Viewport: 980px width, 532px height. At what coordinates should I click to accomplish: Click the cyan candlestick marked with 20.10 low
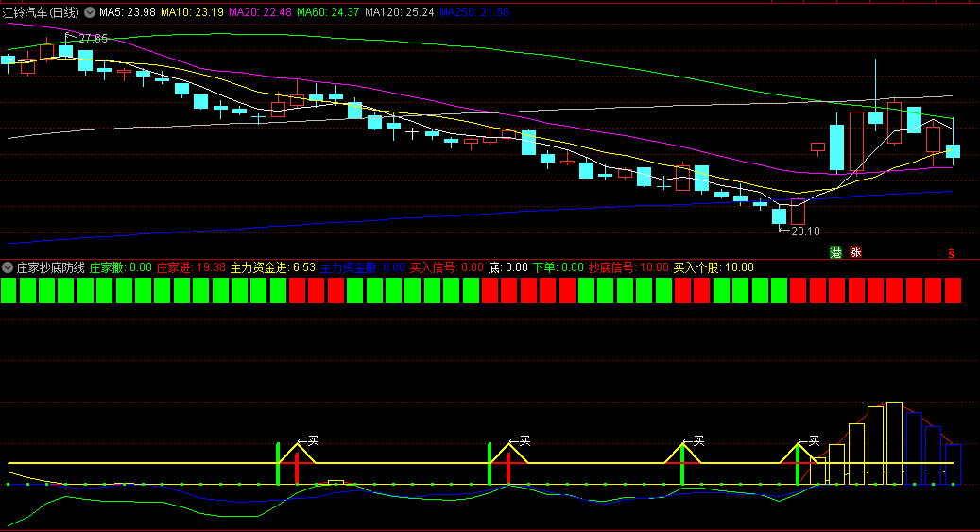(779, 216)
